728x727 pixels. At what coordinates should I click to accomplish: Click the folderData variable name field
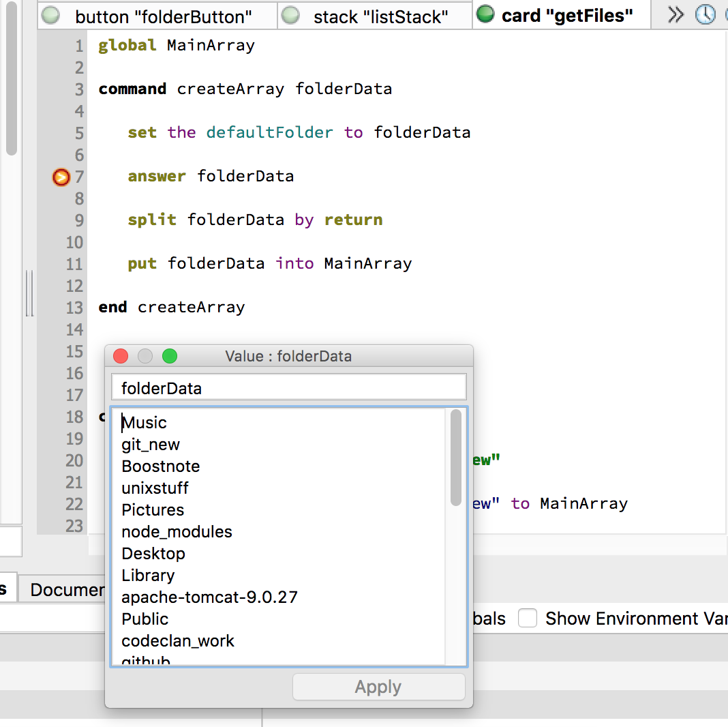(x=288, y=388)
